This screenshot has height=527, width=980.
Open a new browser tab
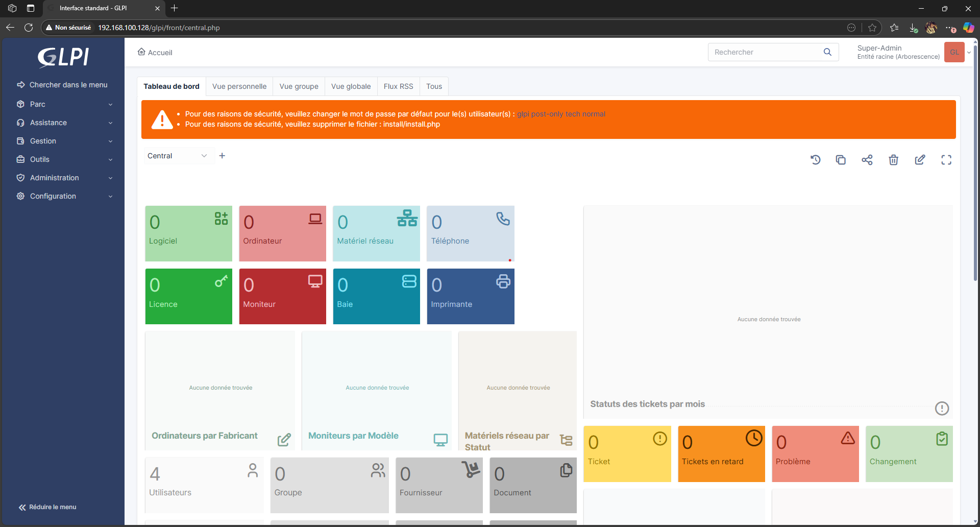pyautogui.click(x=175, y=8)
